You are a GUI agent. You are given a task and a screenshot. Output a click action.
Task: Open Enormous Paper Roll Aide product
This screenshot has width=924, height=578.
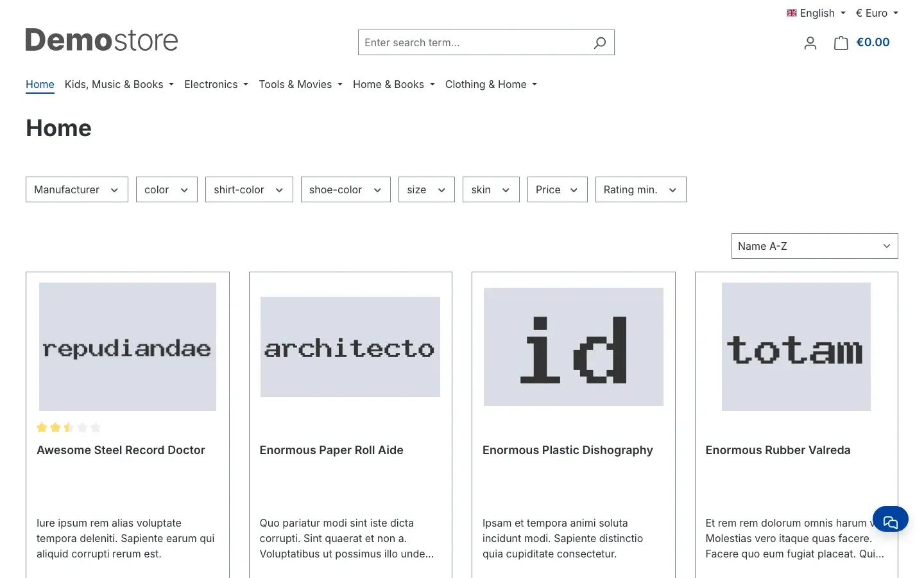pyautogui.click(x=331, y=450)
